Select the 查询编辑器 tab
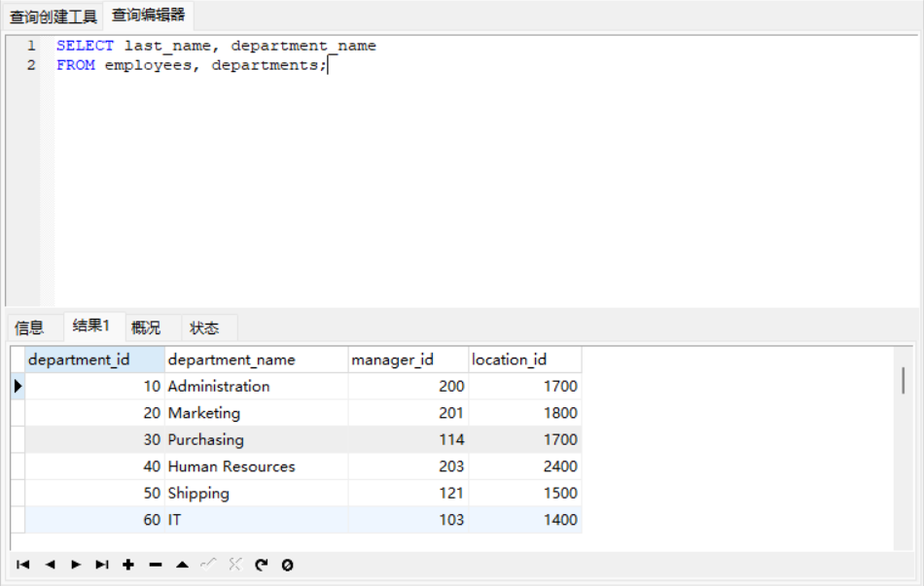924x586 pixels. coord(148,16)
